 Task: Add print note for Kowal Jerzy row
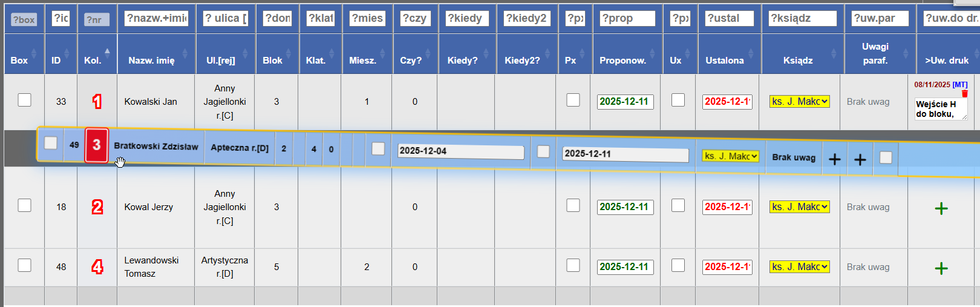point(941,208)
